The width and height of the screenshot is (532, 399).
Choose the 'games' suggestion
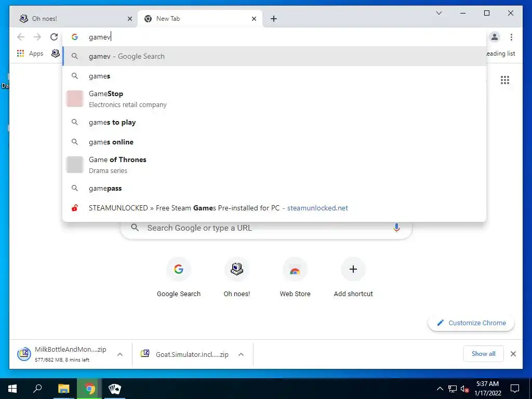coord(274,76)
